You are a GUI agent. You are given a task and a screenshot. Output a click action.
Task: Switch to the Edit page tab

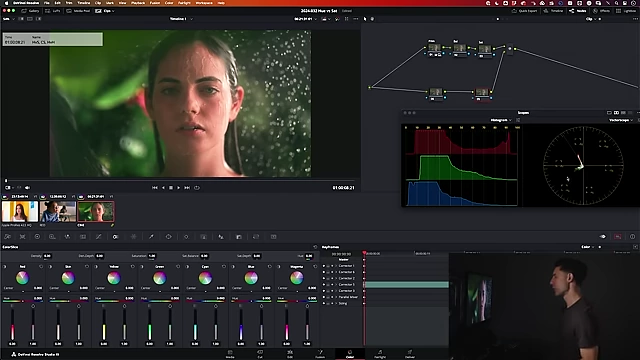290,354
